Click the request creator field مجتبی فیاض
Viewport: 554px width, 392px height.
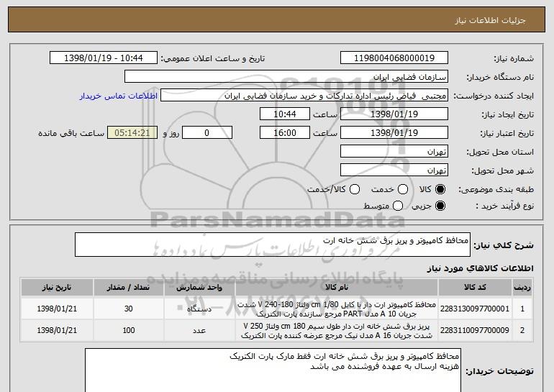point(304,96)
